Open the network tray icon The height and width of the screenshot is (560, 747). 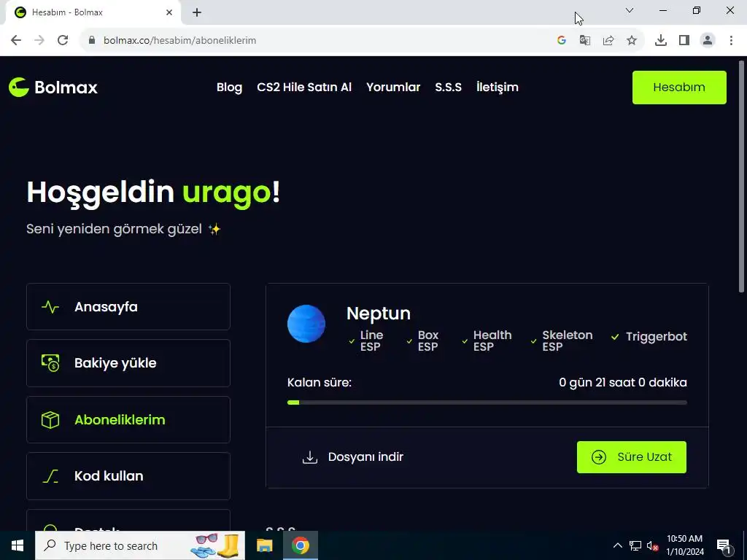[x=635, y=545]
